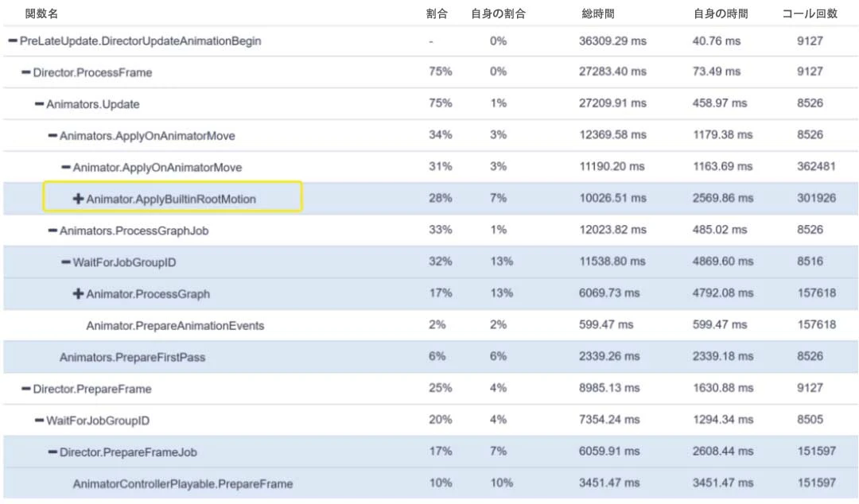The height and width of the screenshot is (504, 859).
Task: Collapse WaitForJobGroupID under Animators.ProcessGraphJob
Action: click(66, 262)
